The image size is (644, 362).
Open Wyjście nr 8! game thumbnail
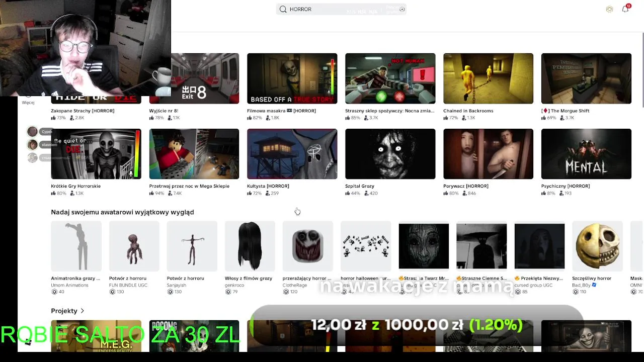[x=194, y=78]
